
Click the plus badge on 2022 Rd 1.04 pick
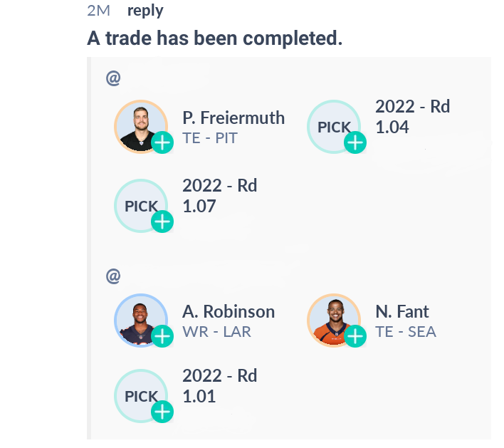click(355, 142)
